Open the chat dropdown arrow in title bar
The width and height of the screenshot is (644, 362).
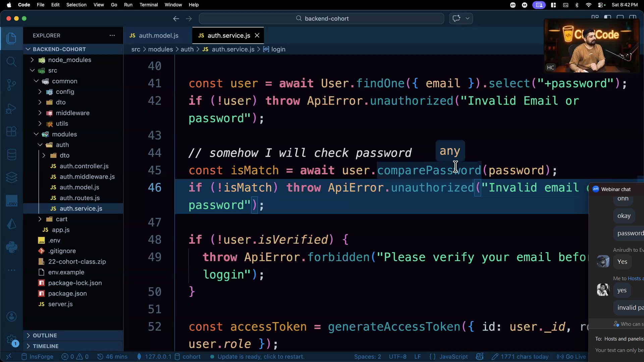click(467, 18)
